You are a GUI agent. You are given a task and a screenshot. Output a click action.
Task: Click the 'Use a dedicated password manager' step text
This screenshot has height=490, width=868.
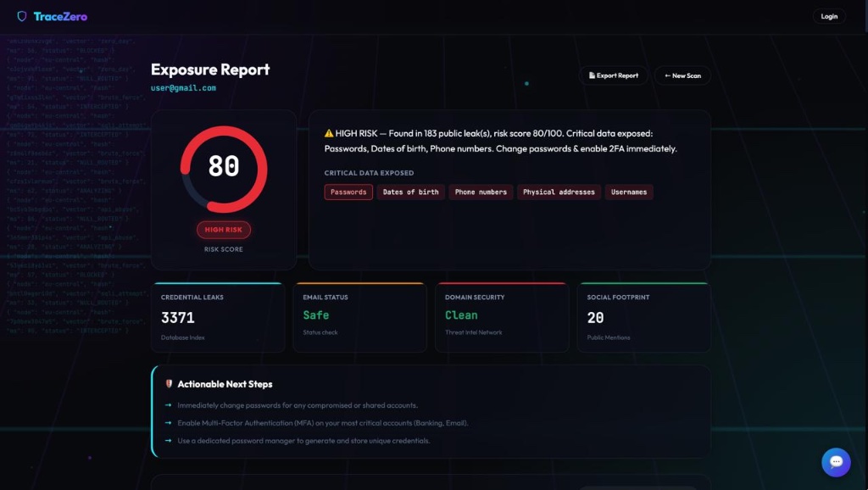(304, 441)
